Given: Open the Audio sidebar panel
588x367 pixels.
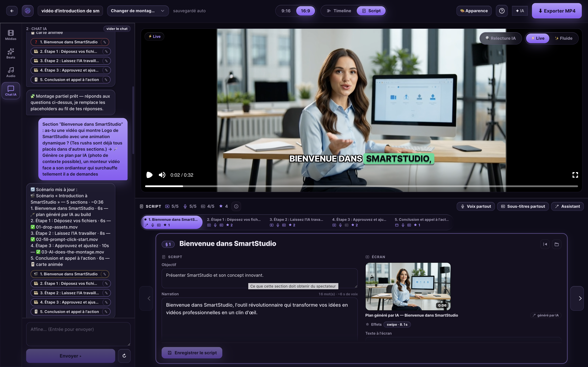Looking at the screenshot, I should (11, 72).
